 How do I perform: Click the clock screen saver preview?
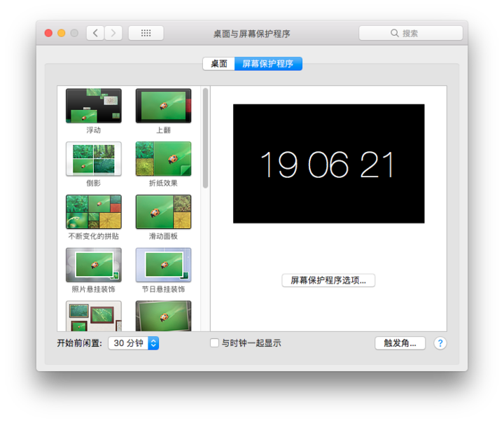click(x=328, y=163)
